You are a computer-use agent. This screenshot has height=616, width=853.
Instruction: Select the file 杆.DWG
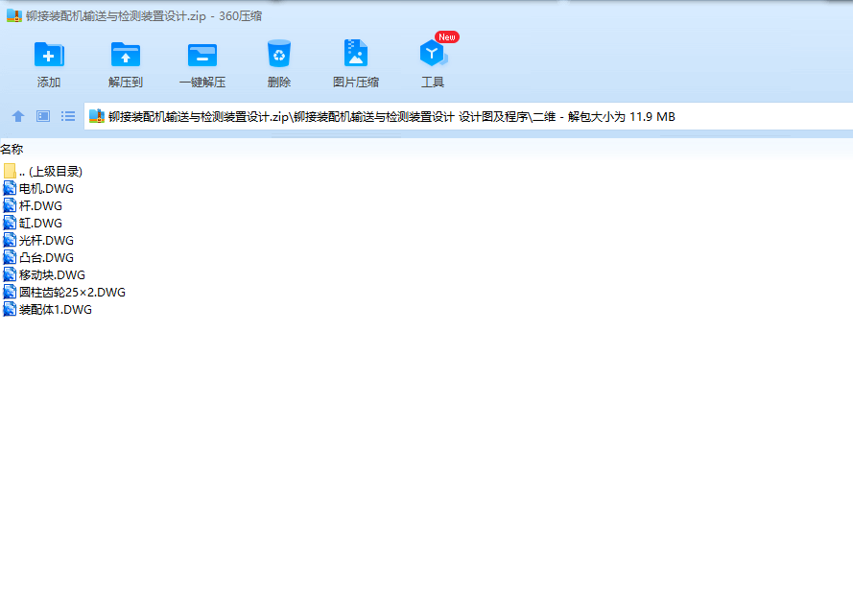pos(33,206)
